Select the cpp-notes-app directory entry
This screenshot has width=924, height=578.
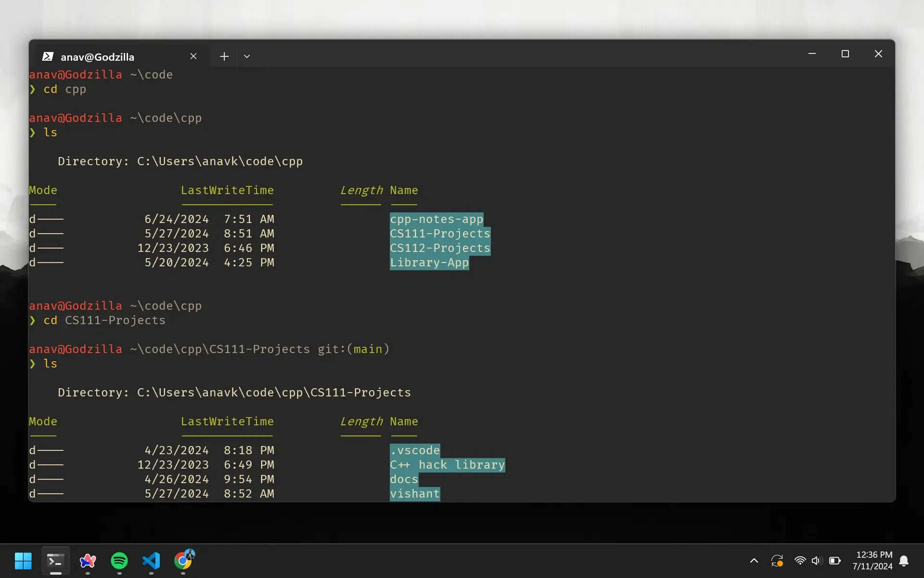pyautogui.click(x=436, y=218)
